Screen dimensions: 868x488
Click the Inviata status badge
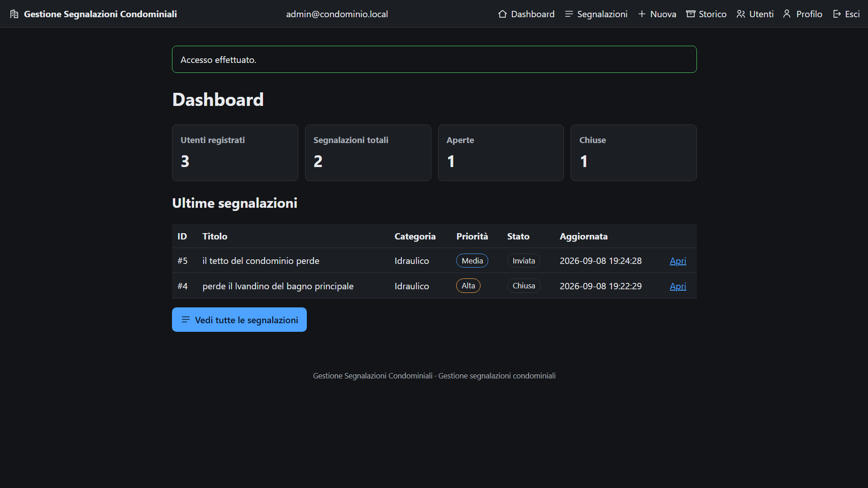tap(524, 261)
